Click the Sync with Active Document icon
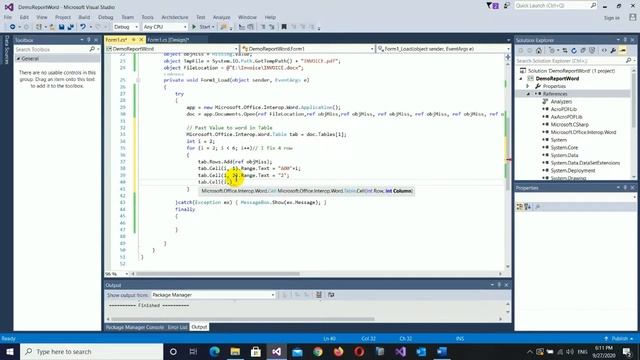 click(565, 51)
